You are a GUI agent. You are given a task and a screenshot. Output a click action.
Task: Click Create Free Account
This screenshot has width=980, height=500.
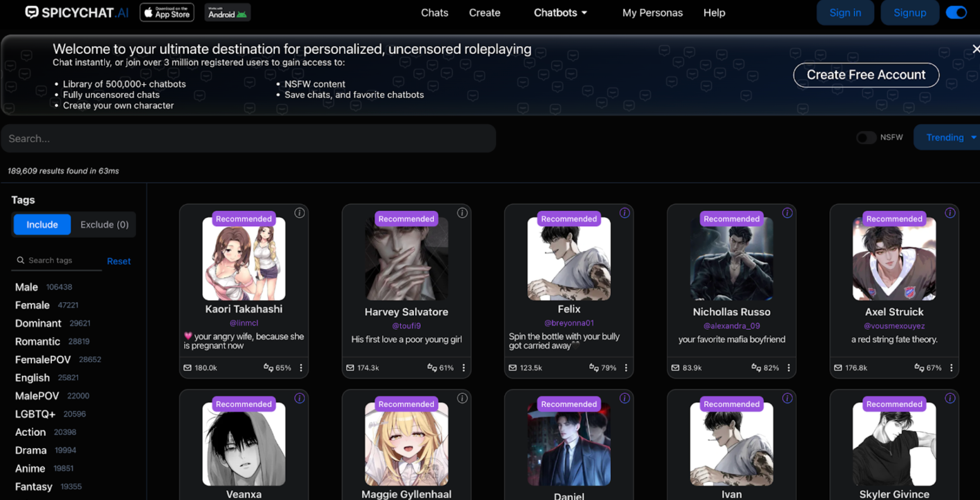pyautogui.click(x=866, y=75)
